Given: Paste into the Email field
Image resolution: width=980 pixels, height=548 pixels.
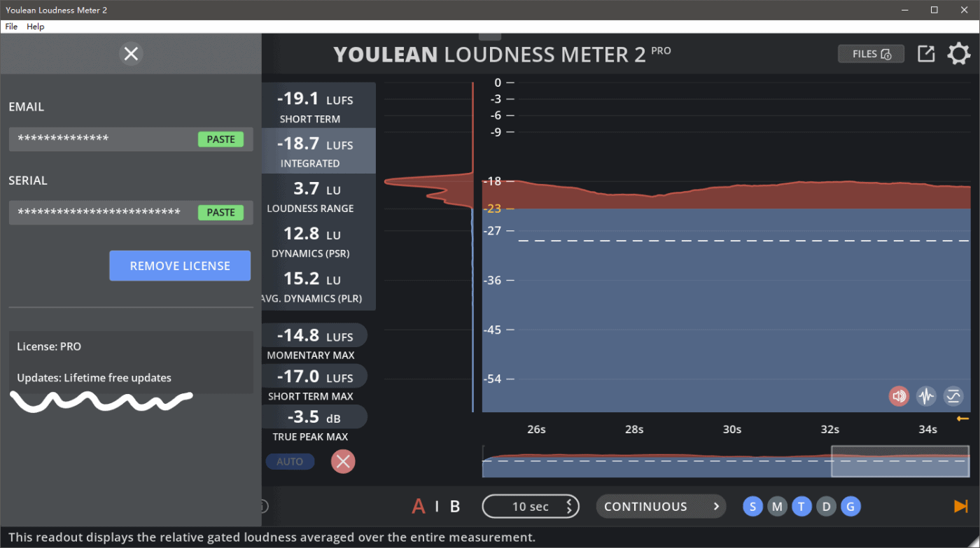Looking at the screenshot, I should pos(221,139).
